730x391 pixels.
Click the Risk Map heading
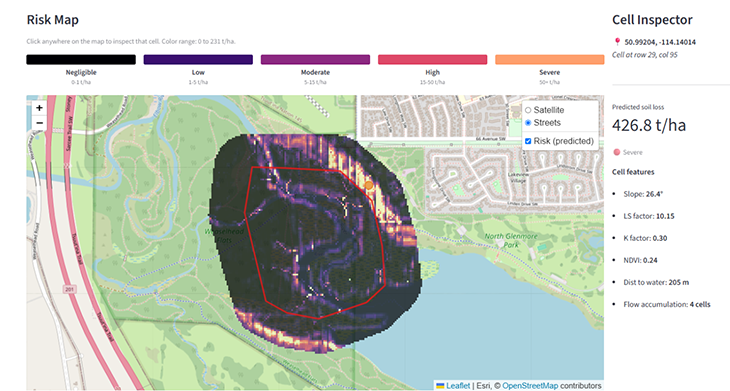pyautogui.click(x=53, y=20)
